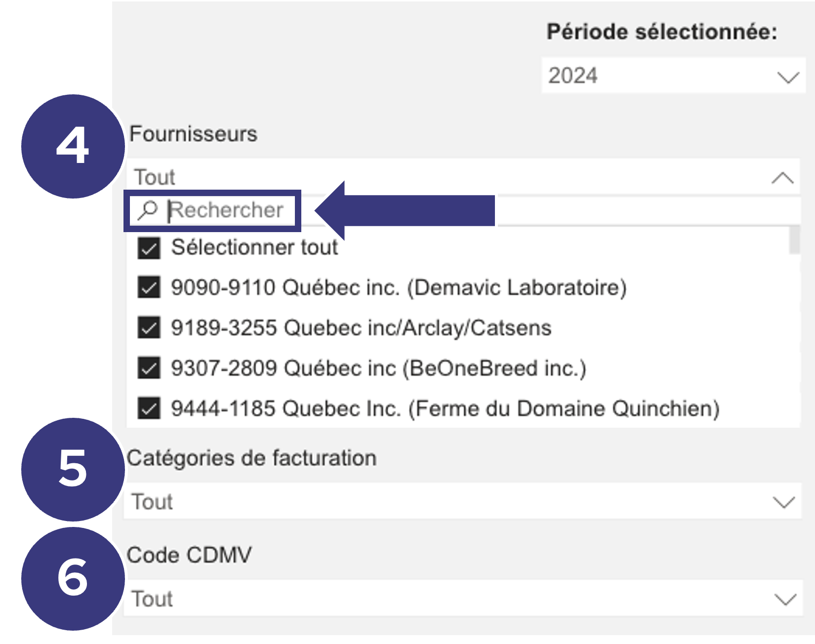
Task: Click the Catégories de facturation down chevron
Action: point(784,503)
